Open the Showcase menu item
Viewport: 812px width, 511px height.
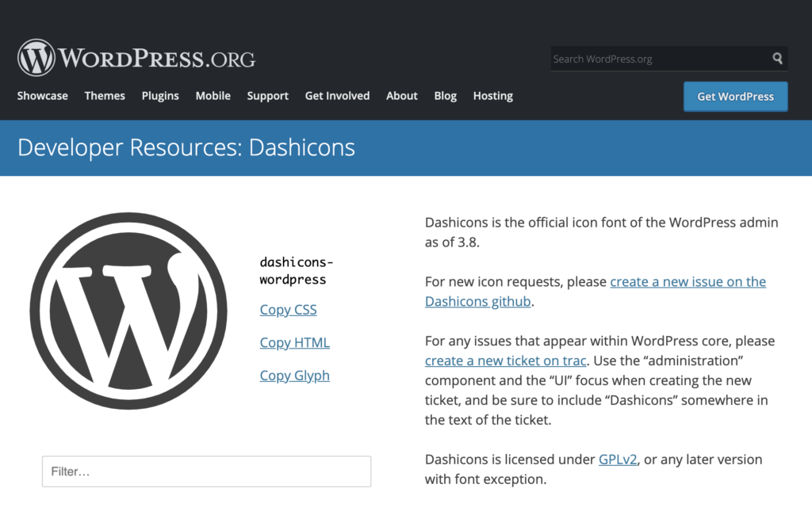(43, 96)
